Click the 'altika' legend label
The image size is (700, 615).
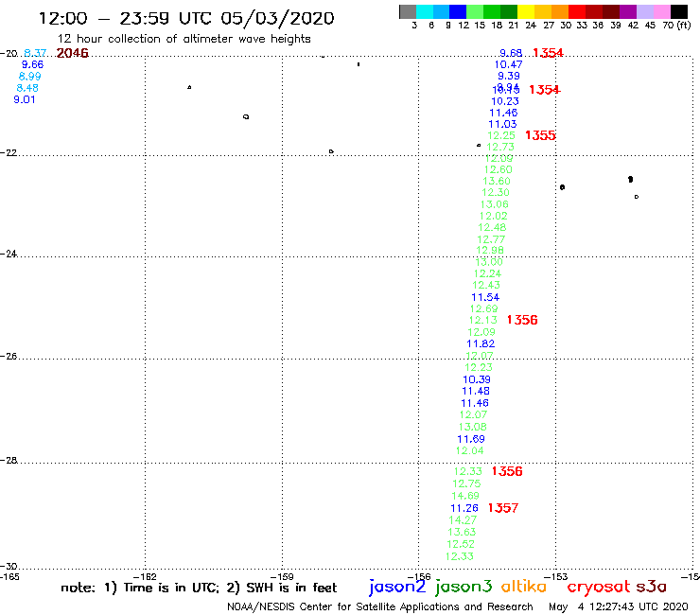pyautogui.click(x=523, y=586)
